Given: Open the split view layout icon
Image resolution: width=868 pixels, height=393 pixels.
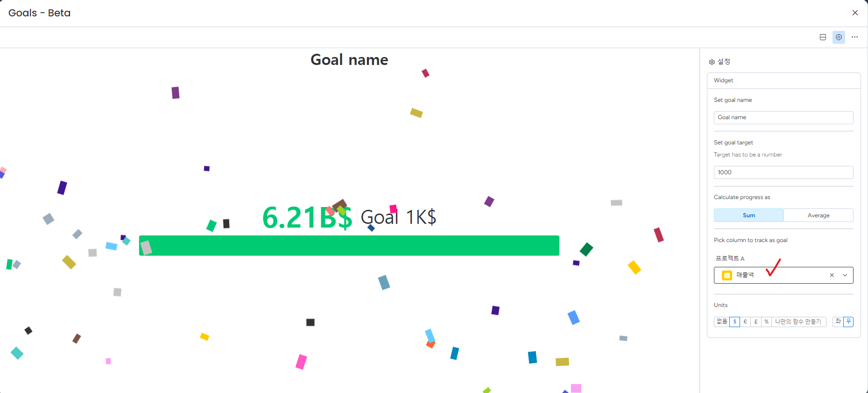Looking at the screenshot, I should tap(823, 37).
